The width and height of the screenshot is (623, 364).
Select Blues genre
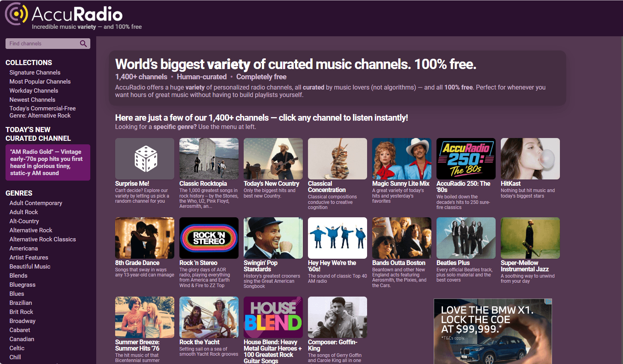pyautogui.click(x=17, y=294)
